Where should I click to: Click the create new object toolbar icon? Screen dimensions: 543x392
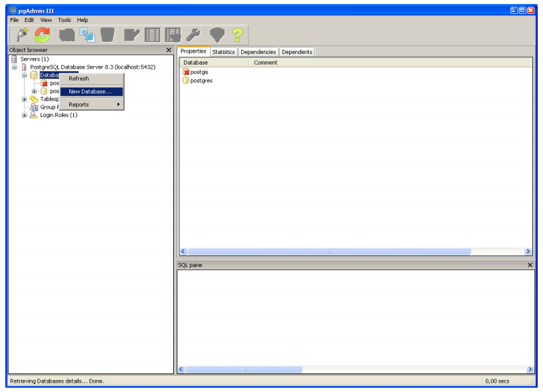point(87,35)
